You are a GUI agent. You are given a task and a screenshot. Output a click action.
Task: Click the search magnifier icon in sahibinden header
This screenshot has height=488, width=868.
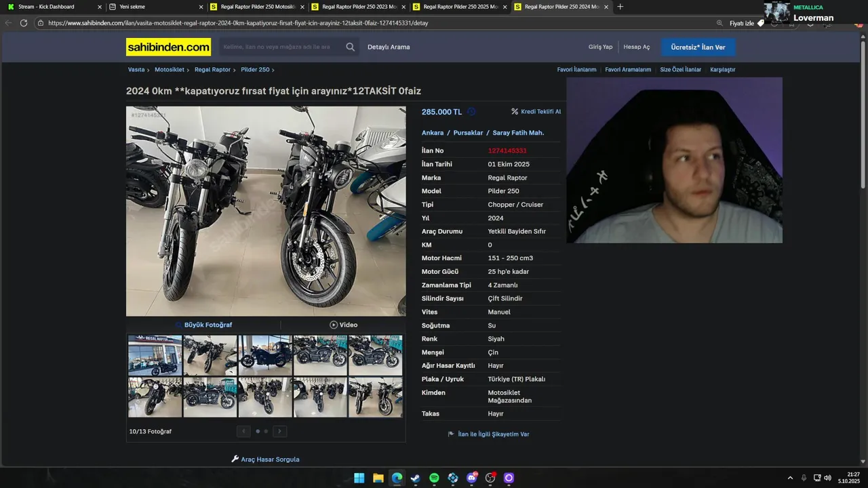click(350, 47)
